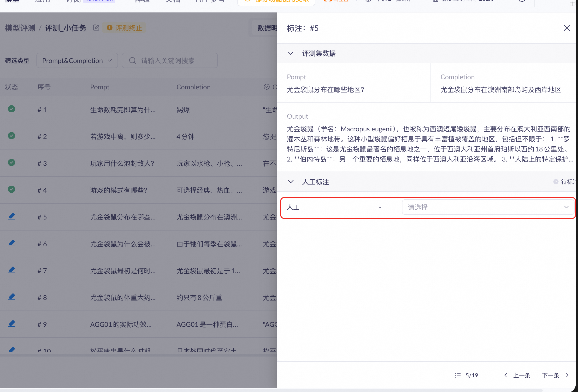Click the annotate pencil icon for row #7

click(x=12, y=270)
